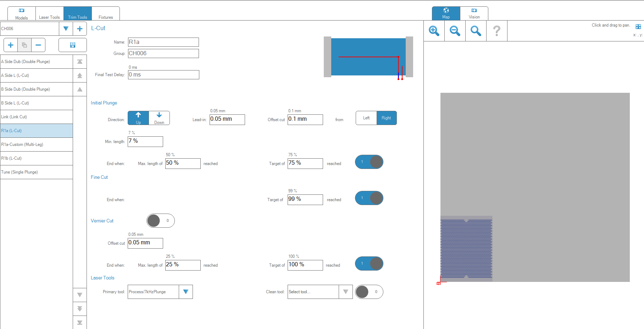Disable Fine Cut target of 99% toggle
The height and width of the screenshot is (329, 644).
[369, 198]
